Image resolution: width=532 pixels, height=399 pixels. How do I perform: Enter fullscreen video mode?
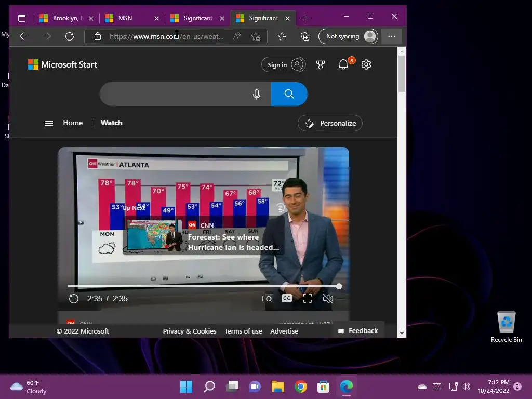click(308, 299)
